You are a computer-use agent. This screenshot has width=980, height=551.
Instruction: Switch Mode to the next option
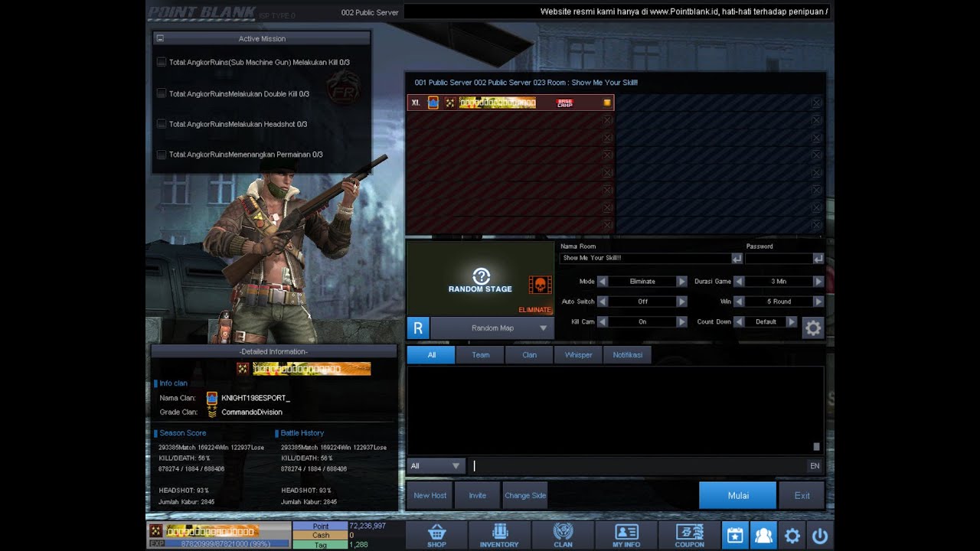681,282
